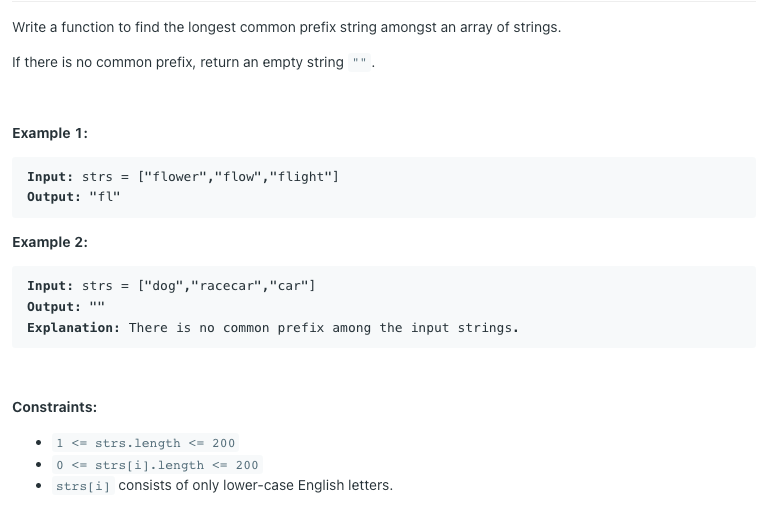
Task: Select the empty string inline code snippet
Action: 359,63
